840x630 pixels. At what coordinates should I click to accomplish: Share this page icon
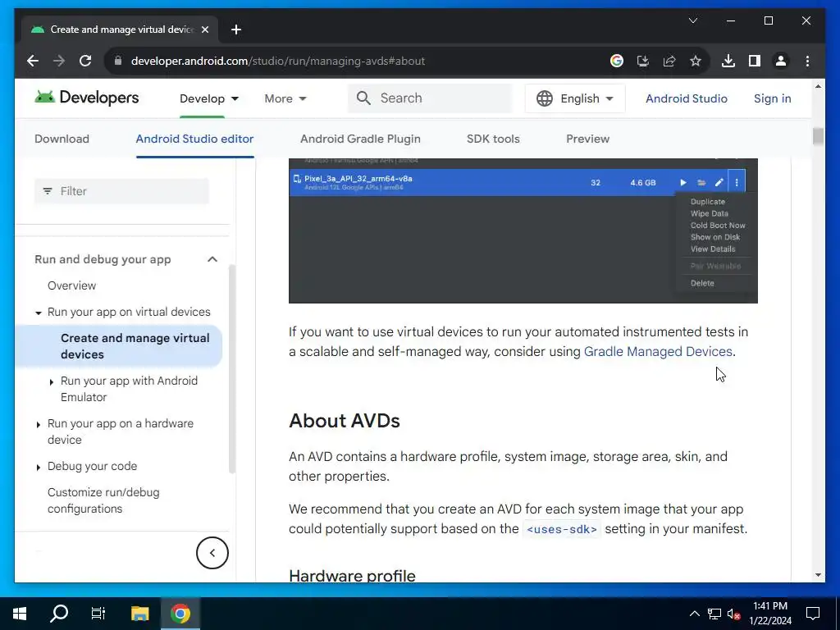(x=669, y=61)
